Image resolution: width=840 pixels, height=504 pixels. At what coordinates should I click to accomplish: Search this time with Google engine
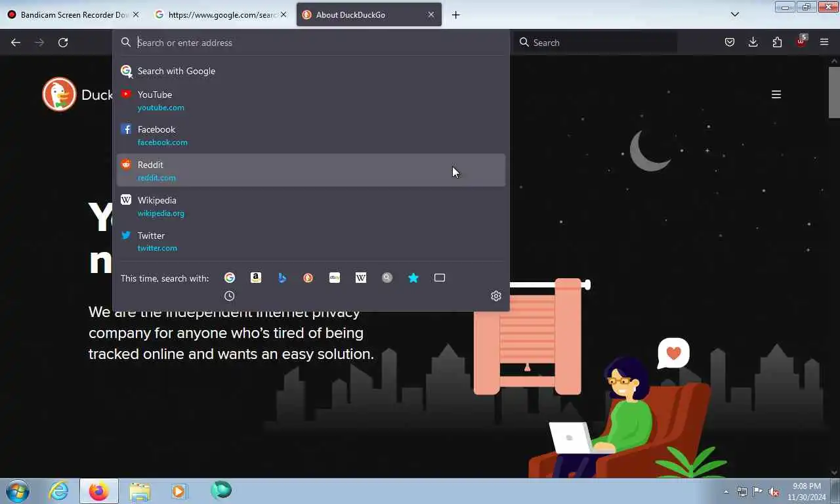pyautogui.click(x=230, y=278)
